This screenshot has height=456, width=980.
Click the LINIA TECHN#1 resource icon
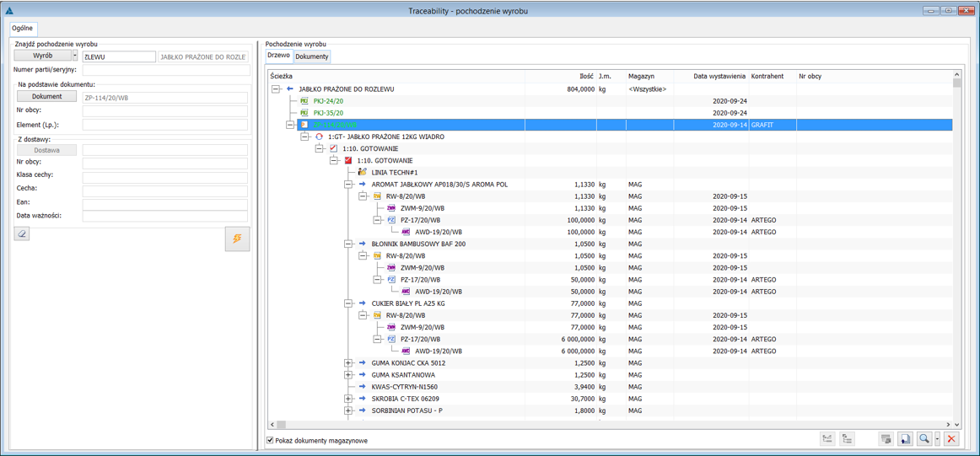pos(363,173)
